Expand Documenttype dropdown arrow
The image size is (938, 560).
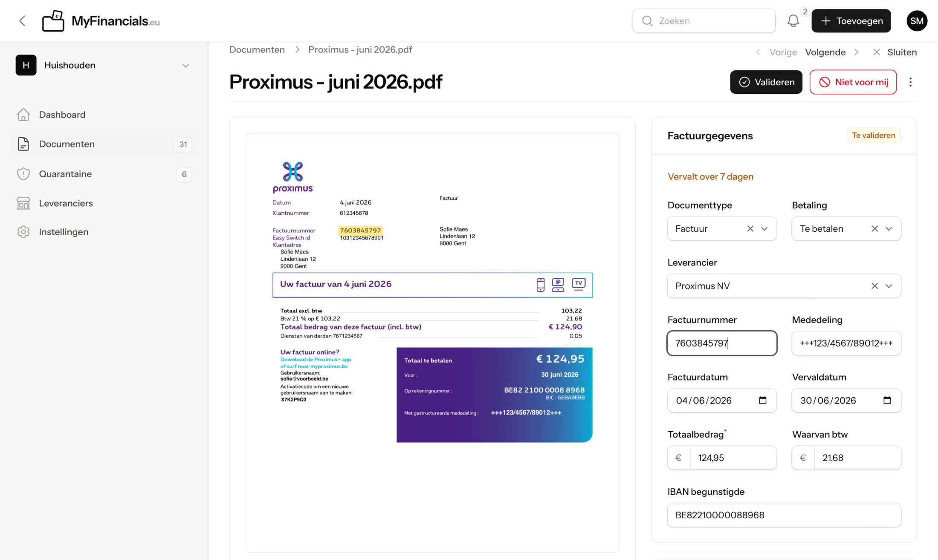764,228
